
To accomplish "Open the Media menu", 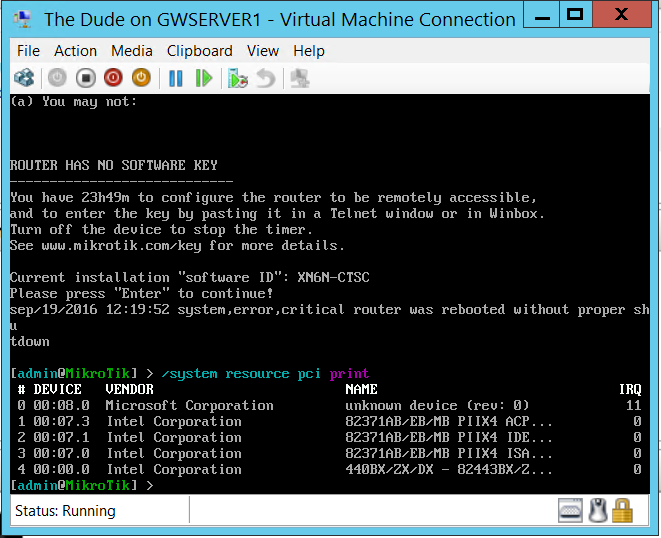I will click(132, 51).
